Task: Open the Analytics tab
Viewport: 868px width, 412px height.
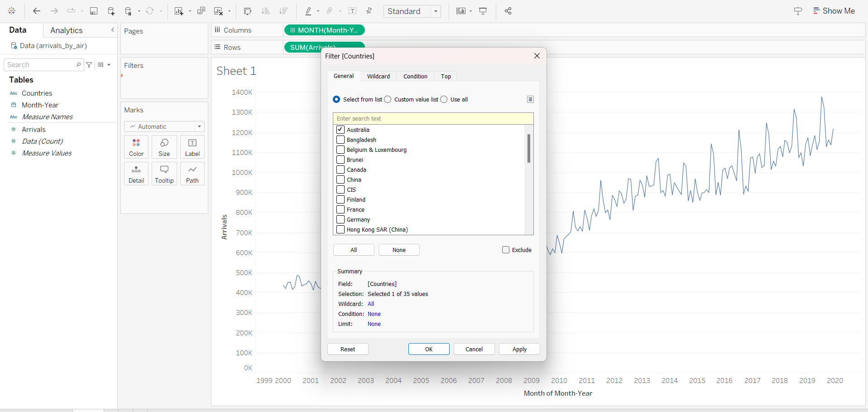Action: coord(67,30)
